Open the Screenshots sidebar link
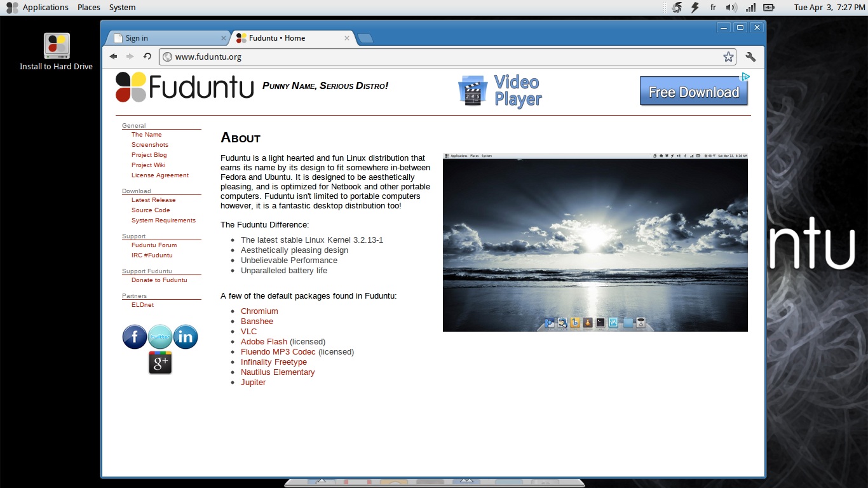 click(150, 145)
